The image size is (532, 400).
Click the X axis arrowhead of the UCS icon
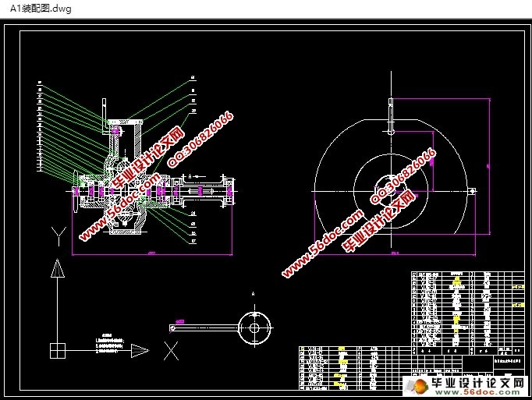(x=139, y=351)
